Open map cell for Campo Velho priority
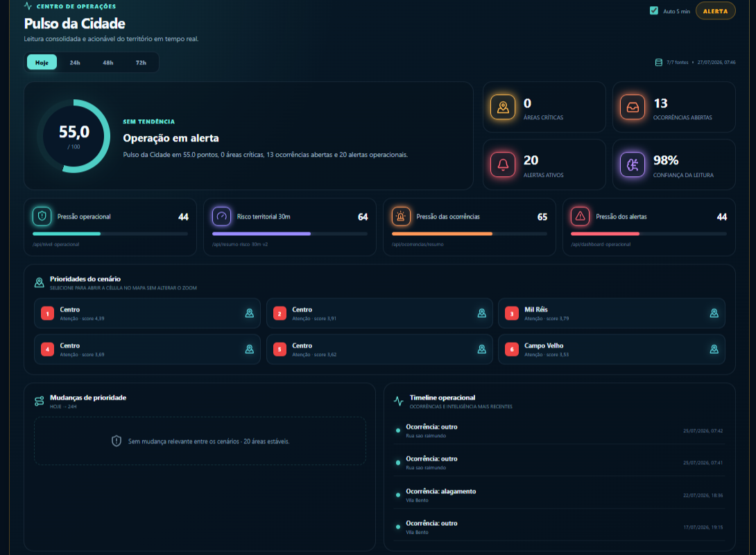756x555 pixels. [714, 349]
